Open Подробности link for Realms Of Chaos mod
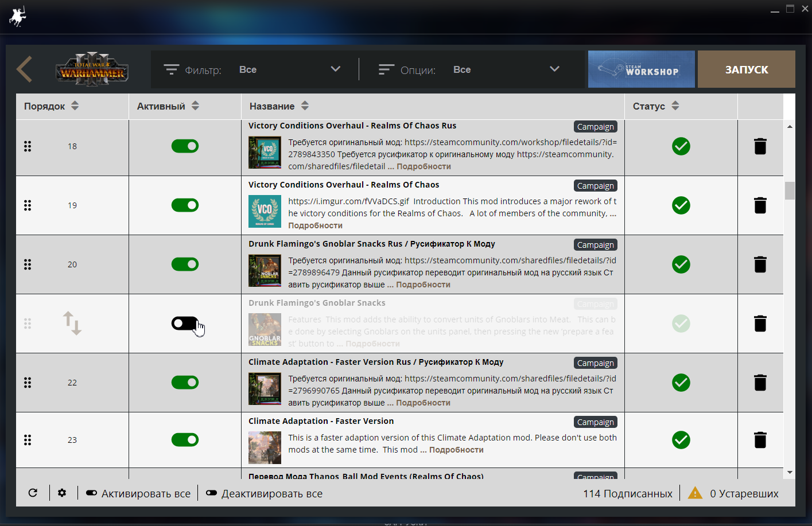Viewport: 812px width, 526px height. pos(315,225)
